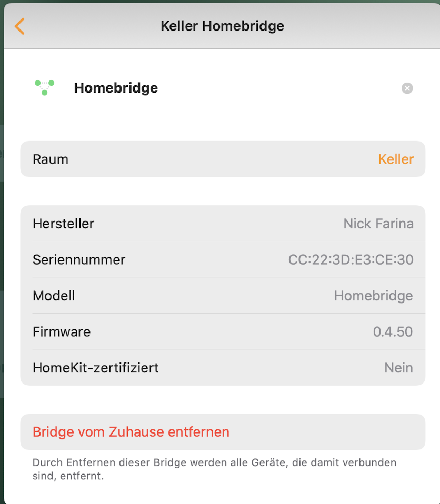Click the Modell label
Screen dimensions: 440x504
pyautogui.click(x=54, y=296)
